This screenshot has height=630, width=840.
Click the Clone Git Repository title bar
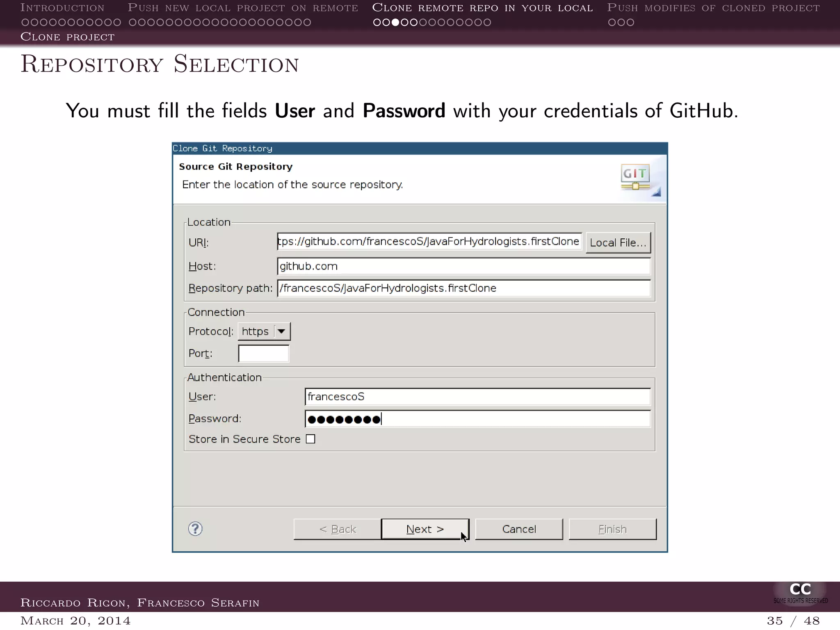coord(420,148)
